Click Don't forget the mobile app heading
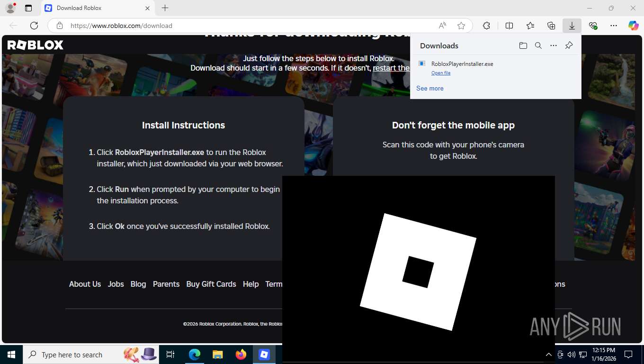 tap(453, 125)
